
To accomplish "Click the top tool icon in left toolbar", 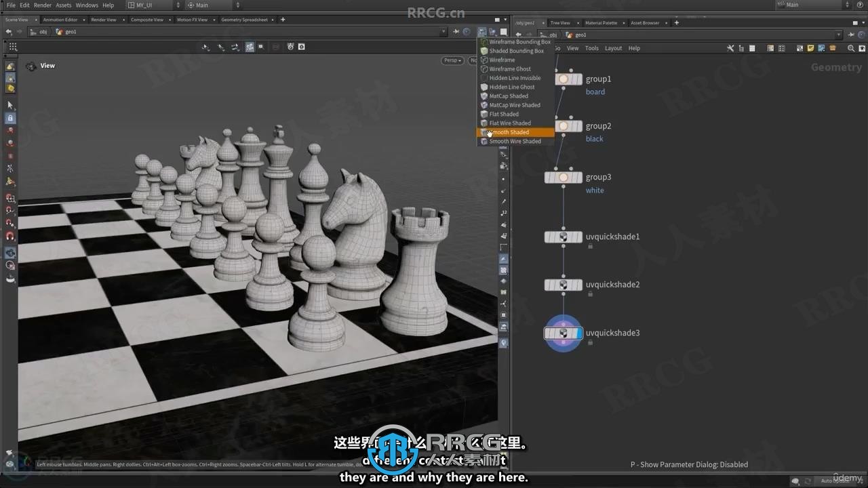I will (x=10, y=66).
